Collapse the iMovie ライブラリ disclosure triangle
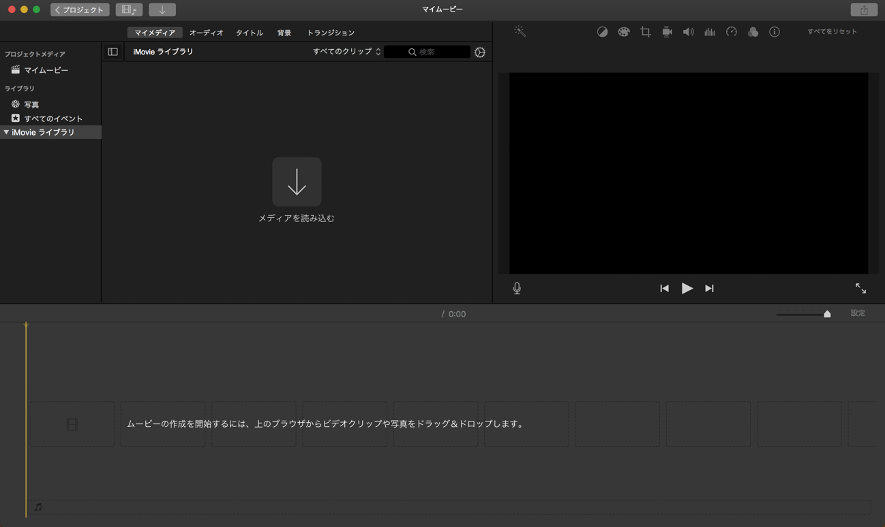The image size is (885, 527). (6, 132)
